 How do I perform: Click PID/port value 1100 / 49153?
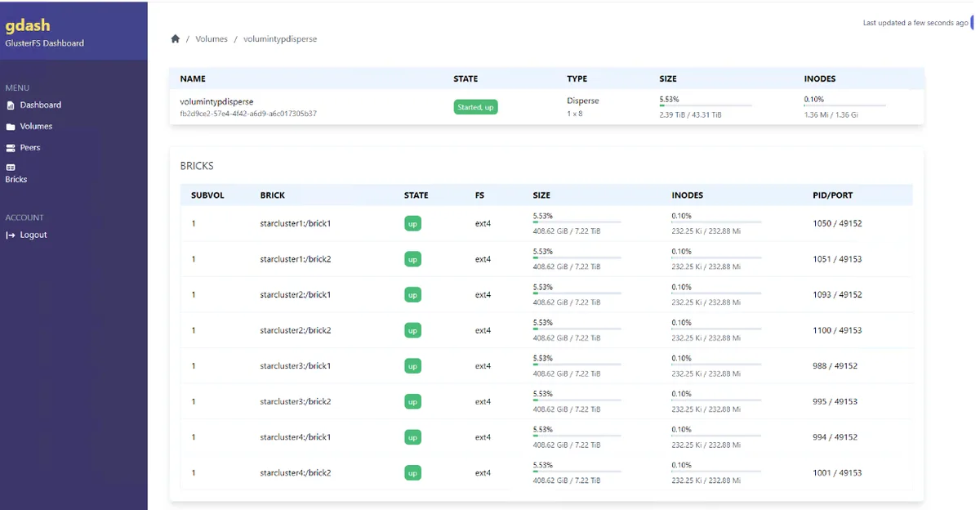pos(837,330)
